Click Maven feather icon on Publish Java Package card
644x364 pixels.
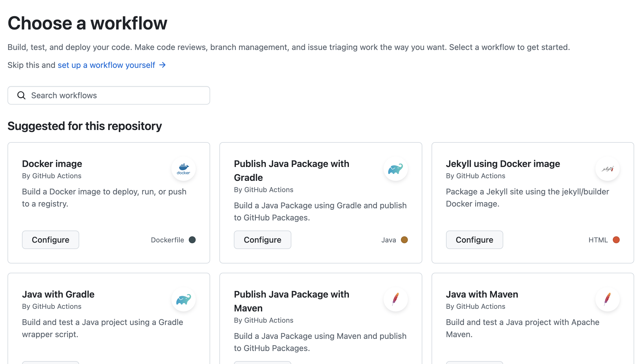tap(395, 299)
